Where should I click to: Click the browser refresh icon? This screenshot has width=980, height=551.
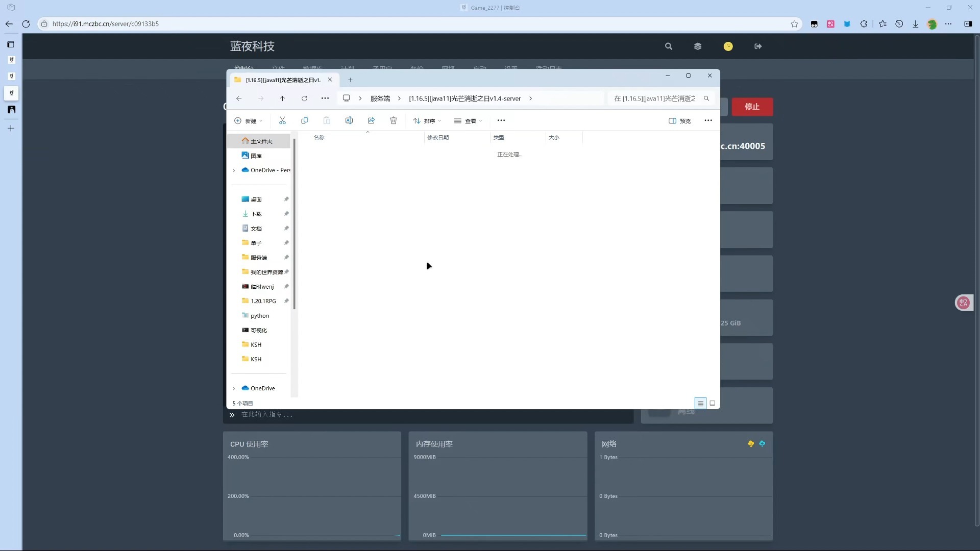click(x=26, y=24)
